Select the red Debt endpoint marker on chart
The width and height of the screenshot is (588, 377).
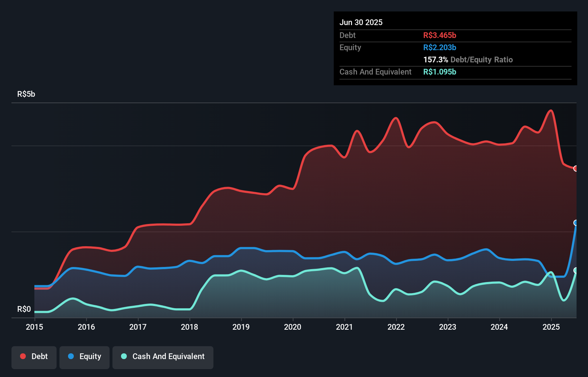point(576,168)
